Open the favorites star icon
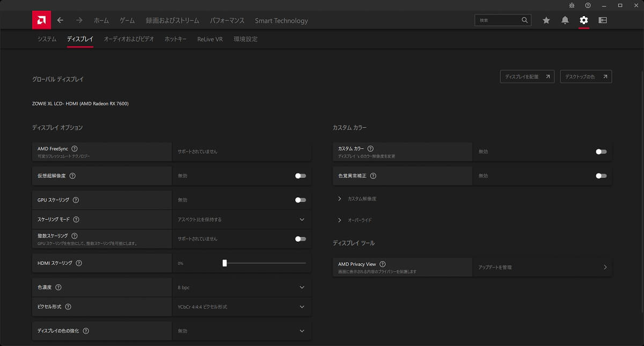 tap(546, 20)
